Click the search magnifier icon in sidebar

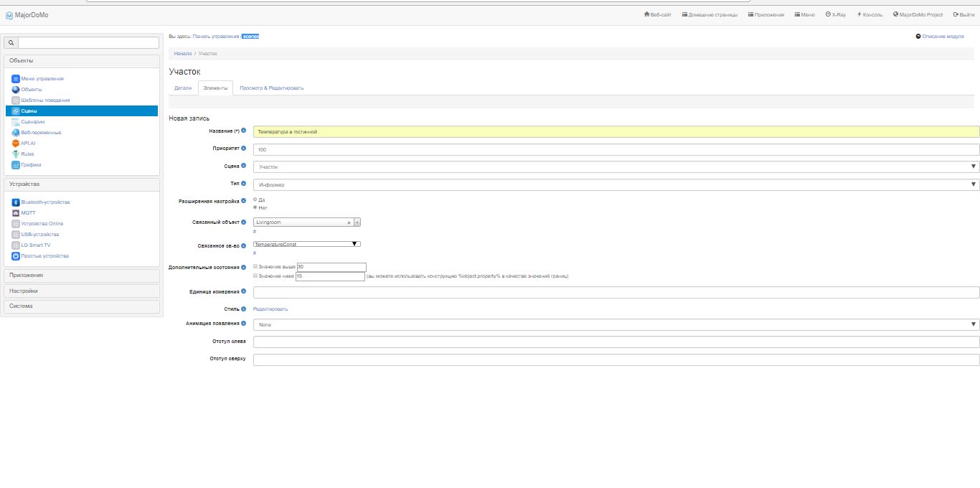pos(11,43)
